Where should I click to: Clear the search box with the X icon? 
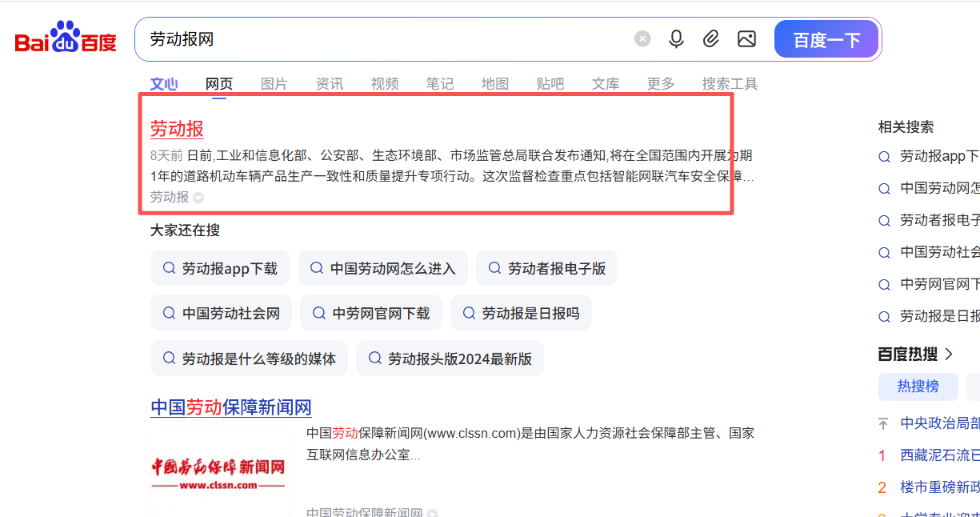click(x=642, y=39)
